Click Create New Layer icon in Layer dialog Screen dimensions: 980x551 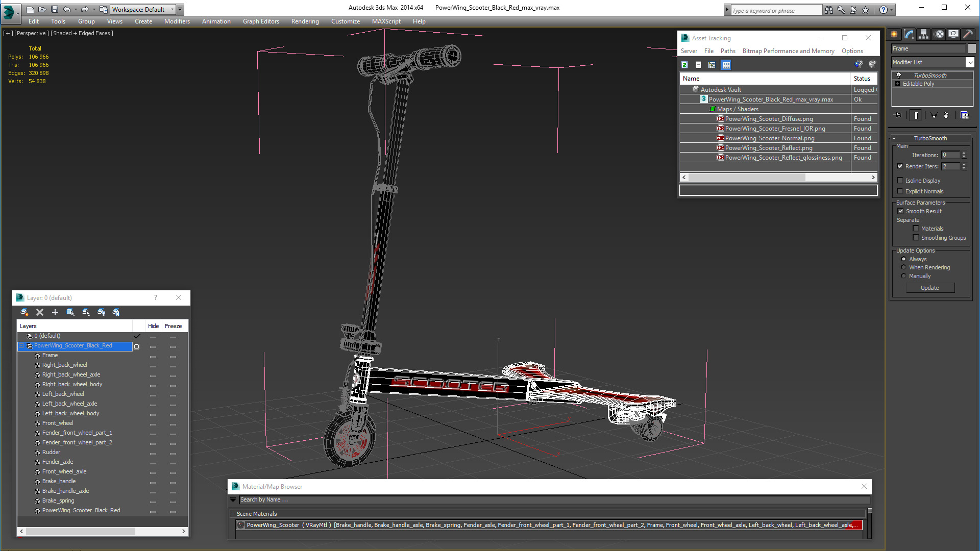[x=24, y=312]
